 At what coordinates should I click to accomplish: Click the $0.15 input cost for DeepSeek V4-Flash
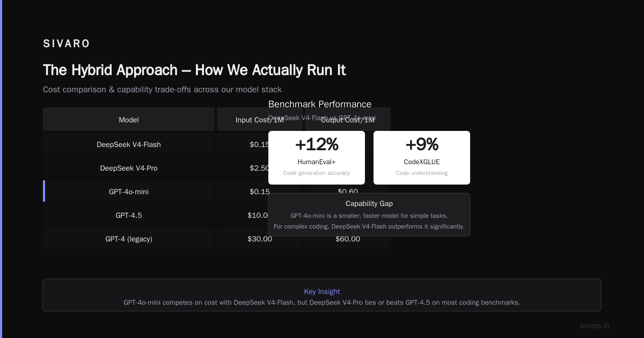coord(259,144)
